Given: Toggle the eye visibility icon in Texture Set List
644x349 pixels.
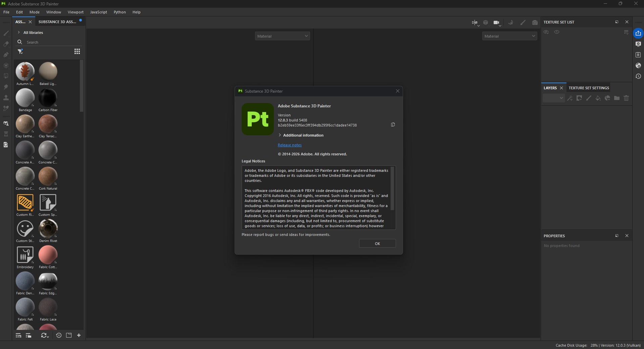Looking at the screenshot, I should point(546,32).
